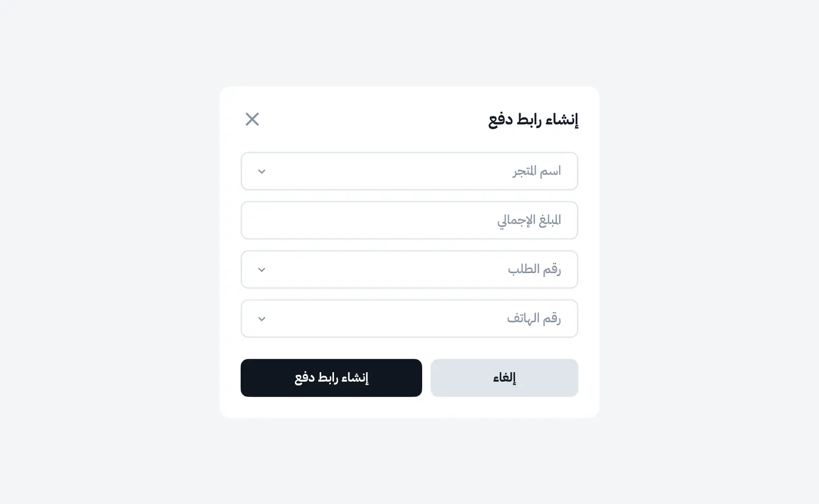This screenshot has height=504, width=819.
Task: Click the رقم الهاتف placeholder text
Action: pos(534,318)
